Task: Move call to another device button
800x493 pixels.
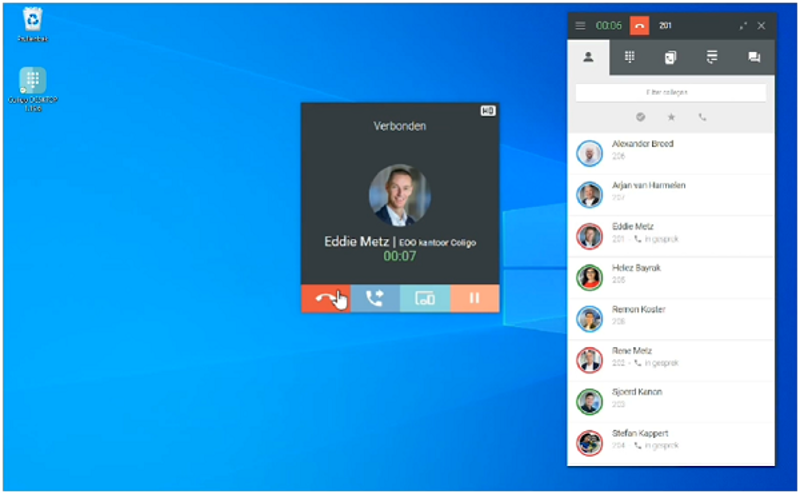Action: point(424,298)
